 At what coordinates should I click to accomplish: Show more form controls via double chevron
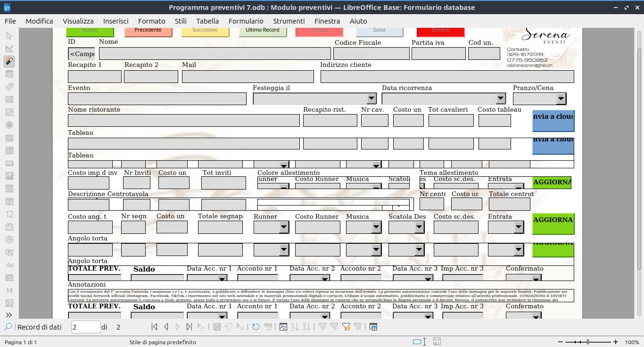click(9, 314)
